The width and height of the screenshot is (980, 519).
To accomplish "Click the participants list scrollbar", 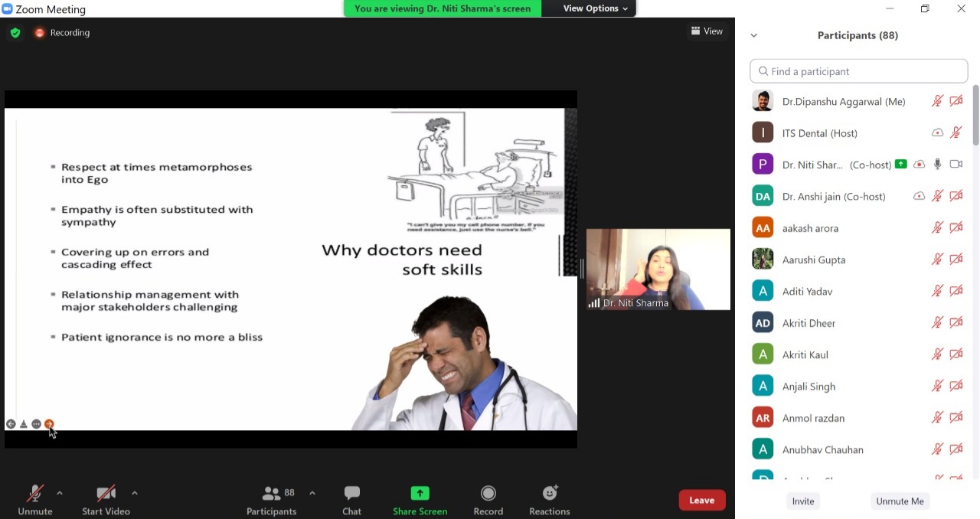I will [x=975, y=115].
